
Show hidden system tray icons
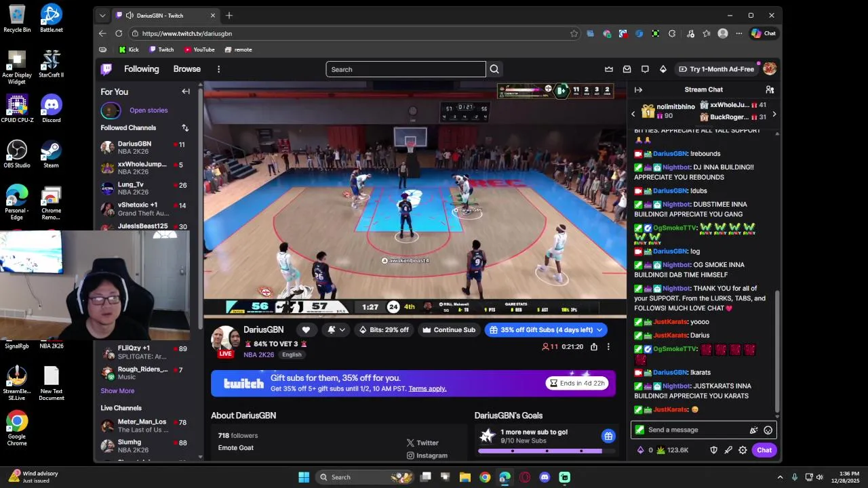pyautogui.click(x=780, y=477)
